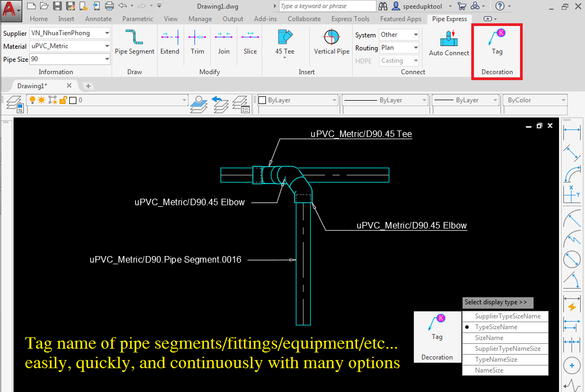The image size is (585, 392).
Task: Click the Redo arrow icon
Action: (141, 5)
